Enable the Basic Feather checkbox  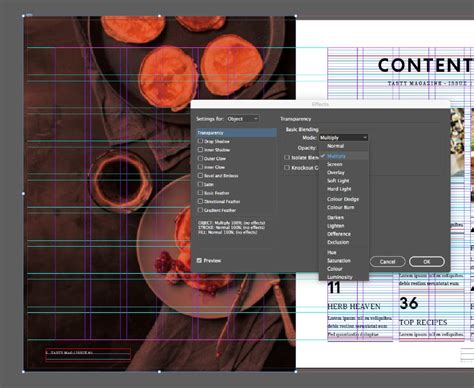click(x=200, y=193)
